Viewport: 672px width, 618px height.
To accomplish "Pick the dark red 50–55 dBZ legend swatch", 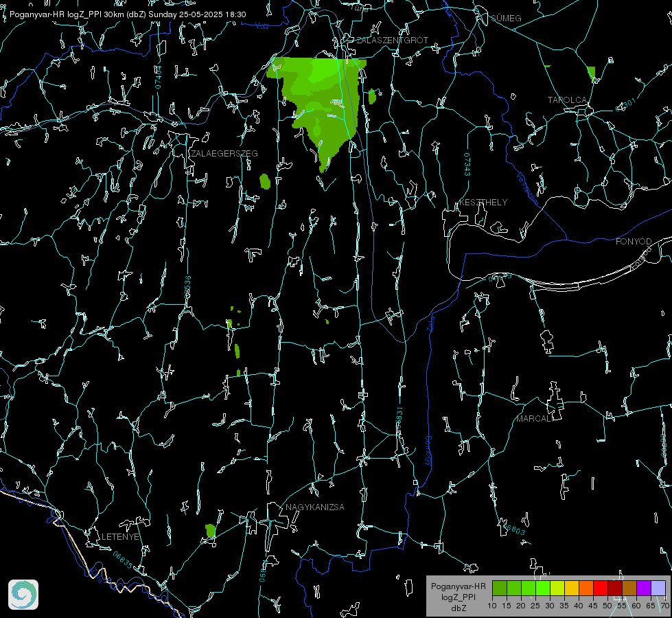I will [615, 588].
